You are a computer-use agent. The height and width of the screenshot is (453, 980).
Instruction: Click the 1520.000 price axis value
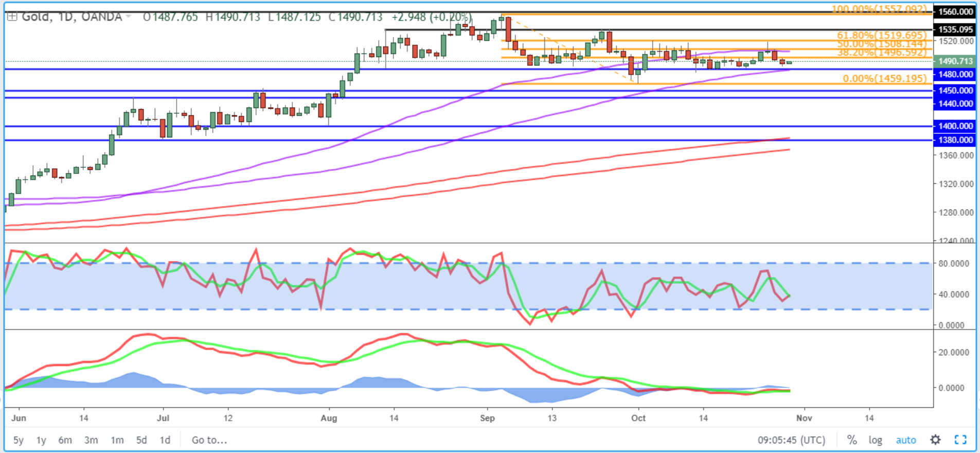(956, 41)
